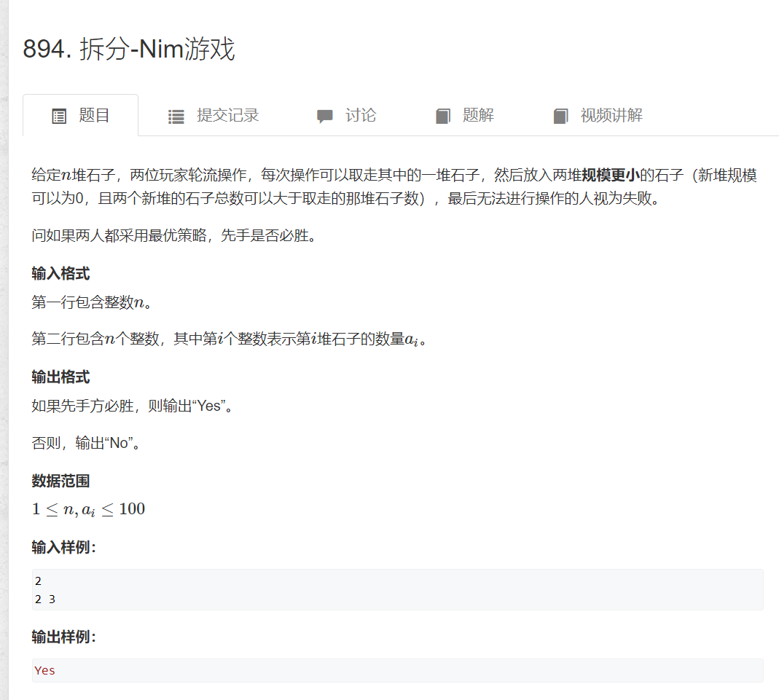Viewport: 779px width, 700px height.
Task: Click the 输入样例 heading
Action: pyautogui.click(x=63, y=547)
